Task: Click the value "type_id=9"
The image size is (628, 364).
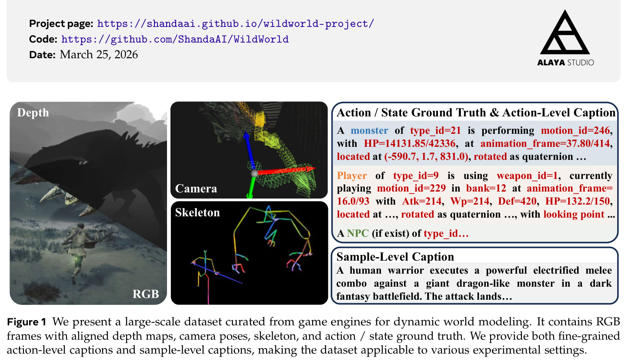Action: 415,176
